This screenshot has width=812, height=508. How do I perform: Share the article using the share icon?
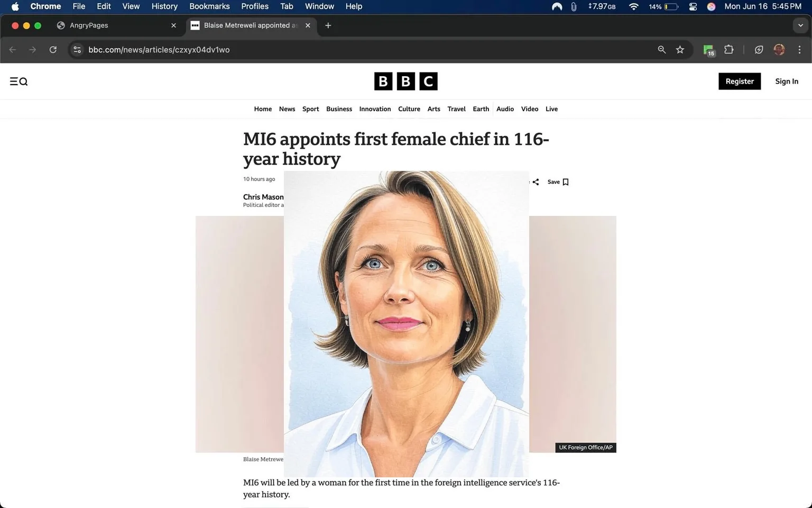tap(536, 182)
